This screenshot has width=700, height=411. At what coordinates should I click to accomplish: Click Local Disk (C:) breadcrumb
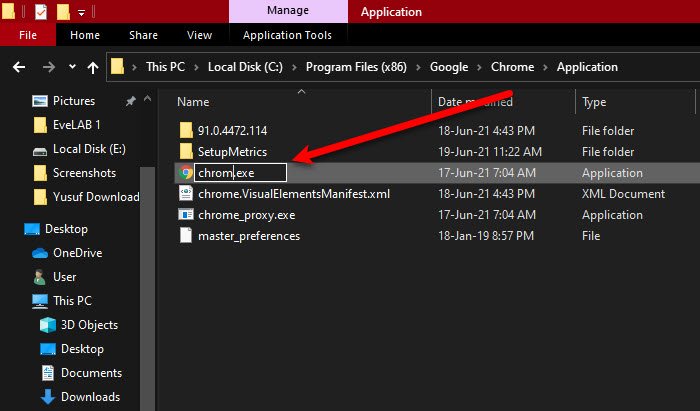[x=245, y=67]
